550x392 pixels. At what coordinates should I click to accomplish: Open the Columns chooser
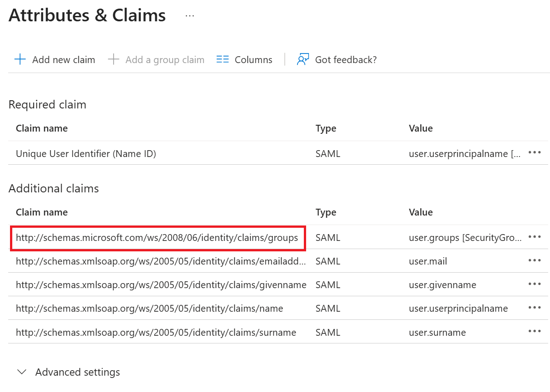point(244,59)
